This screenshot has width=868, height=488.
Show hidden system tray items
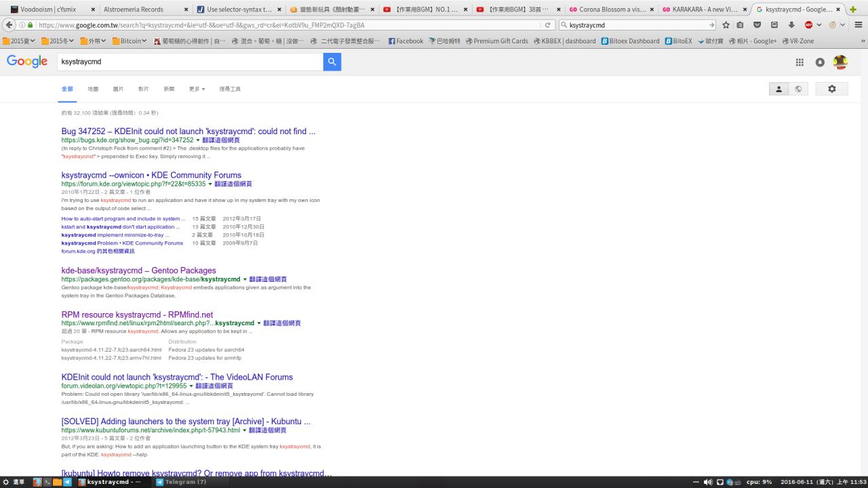(696, 482)
